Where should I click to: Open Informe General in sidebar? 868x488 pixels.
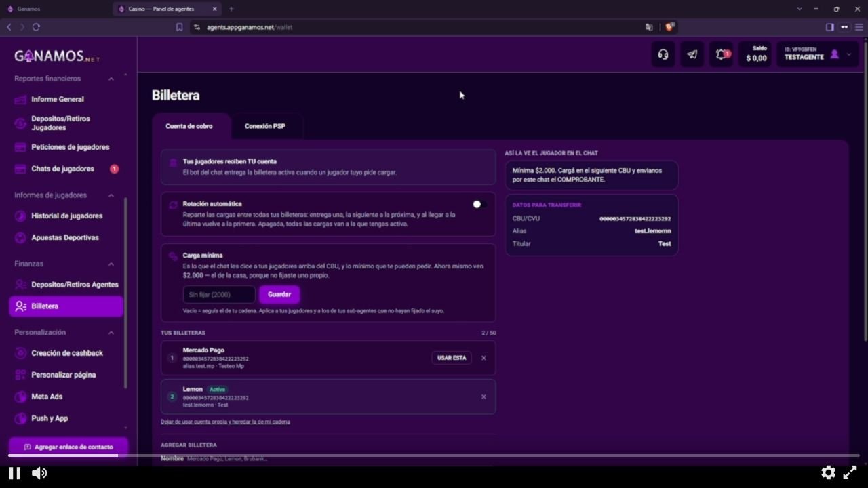tap(58, 99)
